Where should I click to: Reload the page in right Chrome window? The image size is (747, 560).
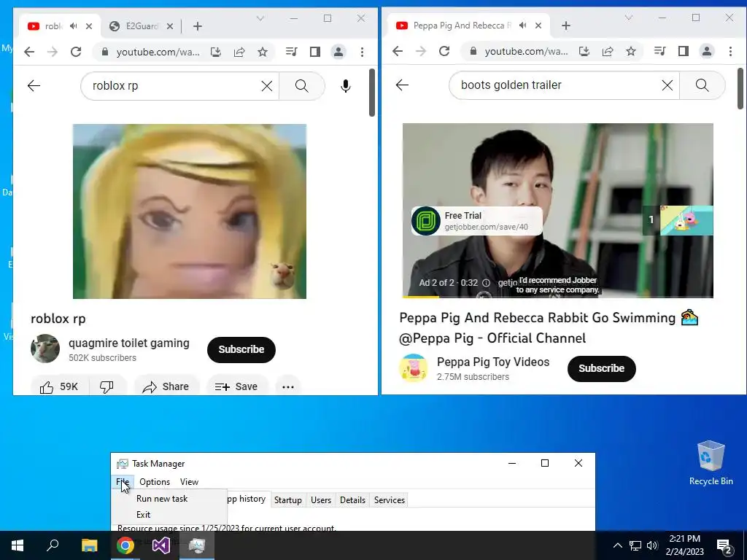click(x=444, y=51)
